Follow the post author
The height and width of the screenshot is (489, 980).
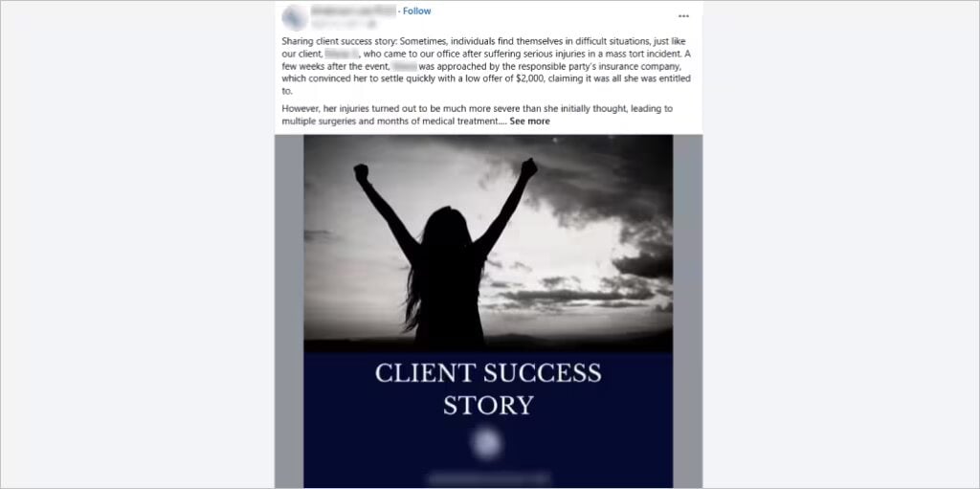click(x=417, y=11)
